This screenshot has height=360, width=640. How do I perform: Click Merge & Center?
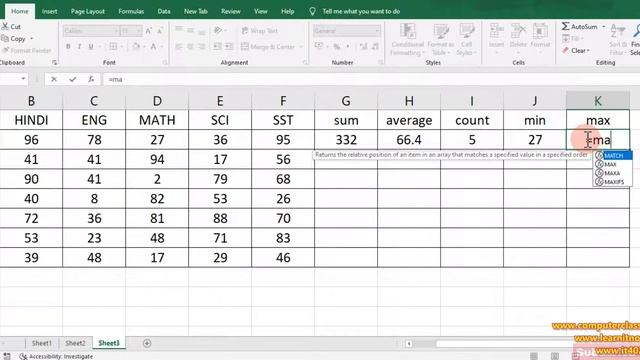tap(268, 47)
